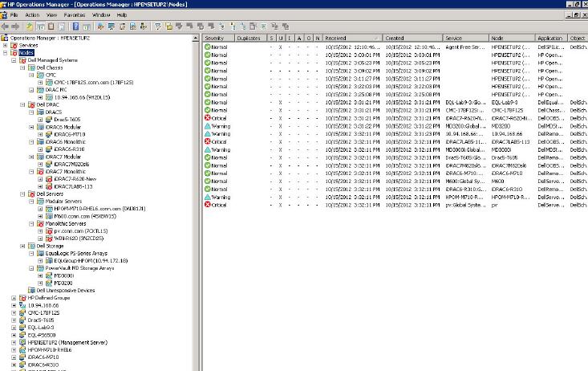The height and width of the screenshot is (371, 588).
Task: Sort by the Created column header
Action: [413, 38]
